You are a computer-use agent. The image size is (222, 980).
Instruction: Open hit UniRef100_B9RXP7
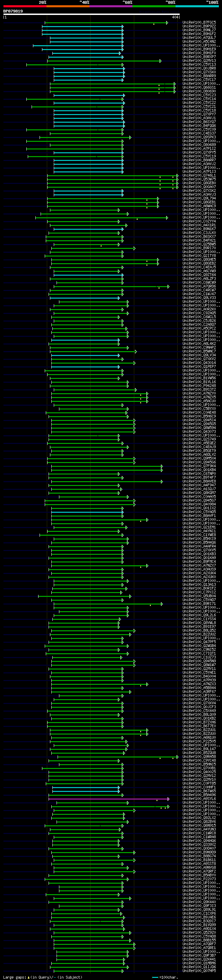pyautogui.click(x=199, y=57)
